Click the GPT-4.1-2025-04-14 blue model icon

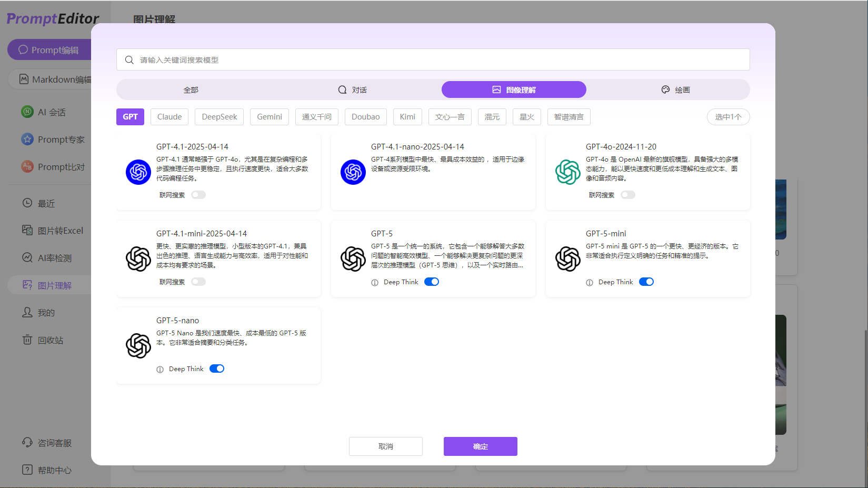point(138,172)
